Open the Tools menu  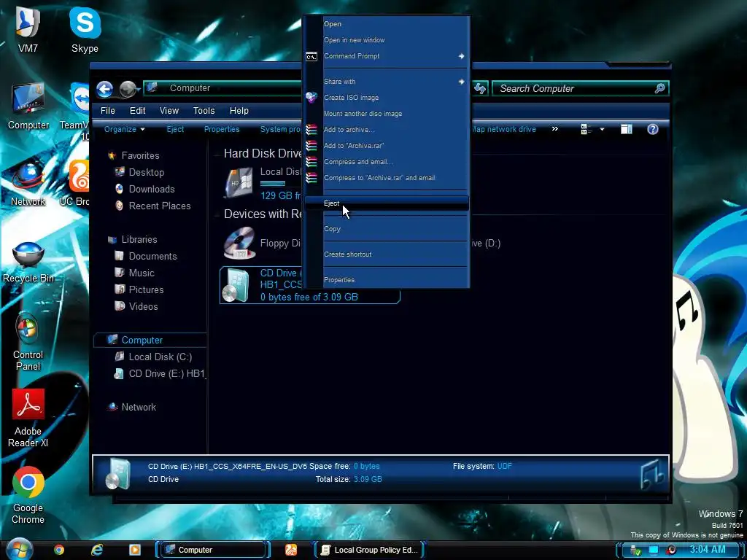(204, 111)
